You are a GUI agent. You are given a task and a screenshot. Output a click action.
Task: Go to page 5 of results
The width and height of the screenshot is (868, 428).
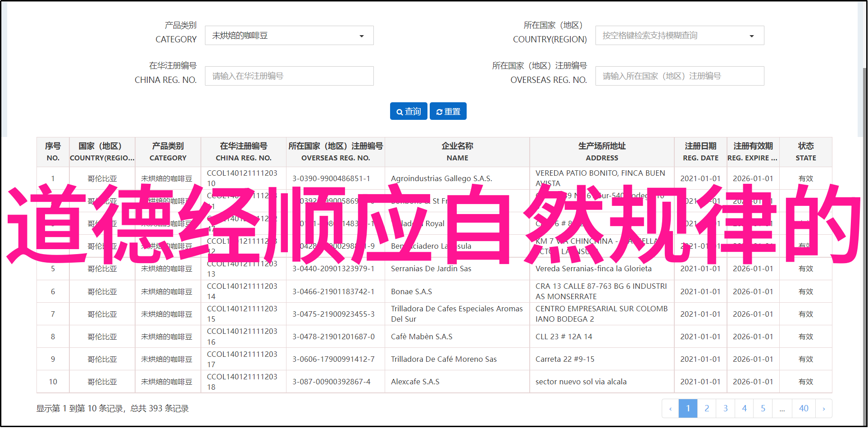tap(763, 409)
